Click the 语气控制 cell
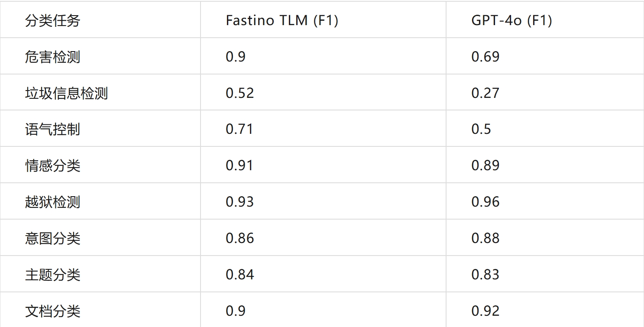The width and height of the screenshot is (644, 327). [52, 129]
